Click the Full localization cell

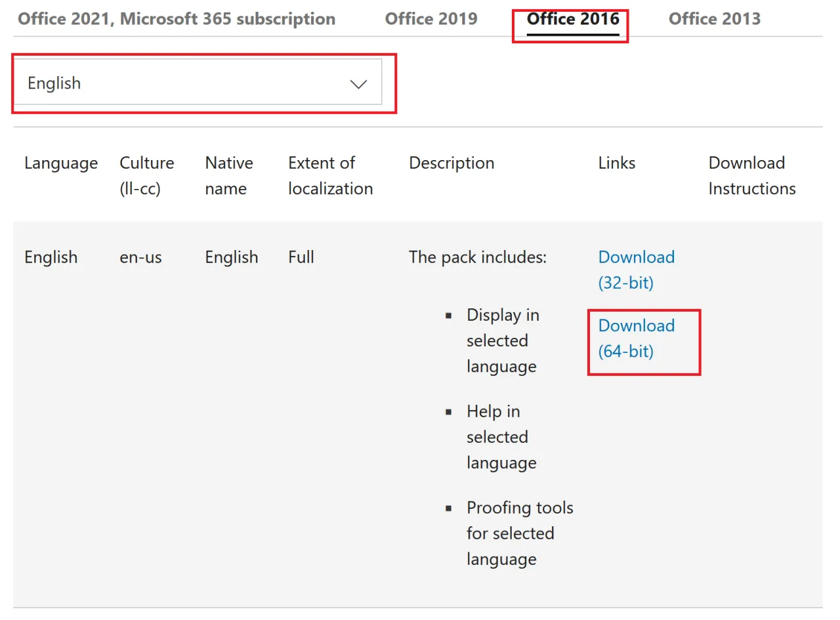[301, 257]
